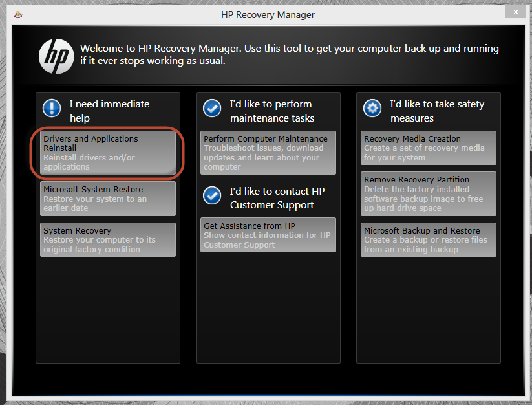Image resolution: width=532 pixels, height=405 pixels.
Task: Choose Remove Recovery Partition
Action: click(x=428, y=194)
